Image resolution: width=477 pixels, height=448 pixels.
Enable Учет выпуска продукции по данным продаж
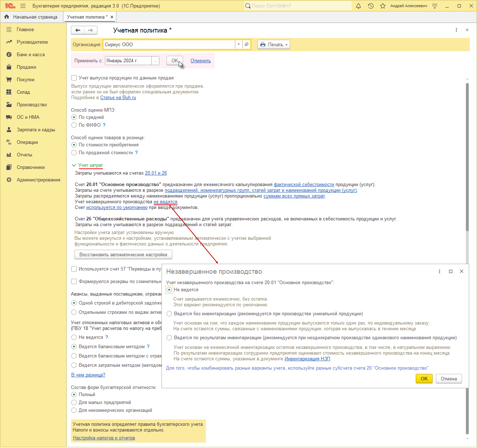click(74, 78)
